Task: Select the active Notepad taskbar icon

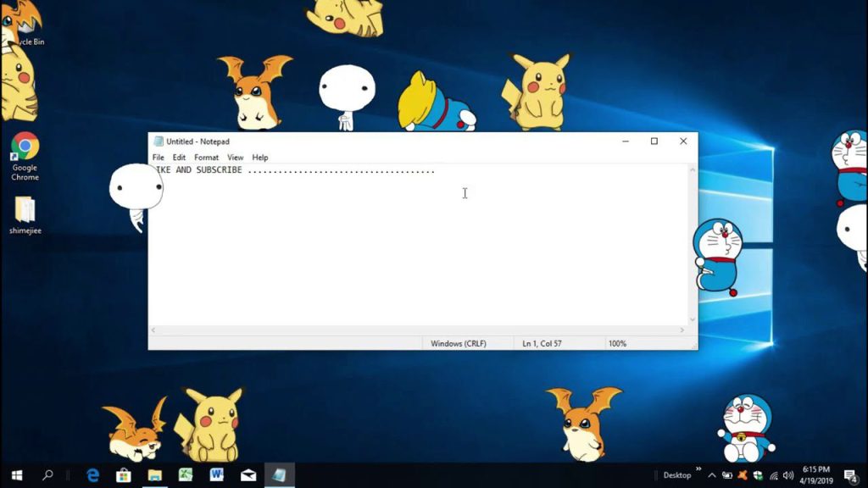Action: pos(281,474)
